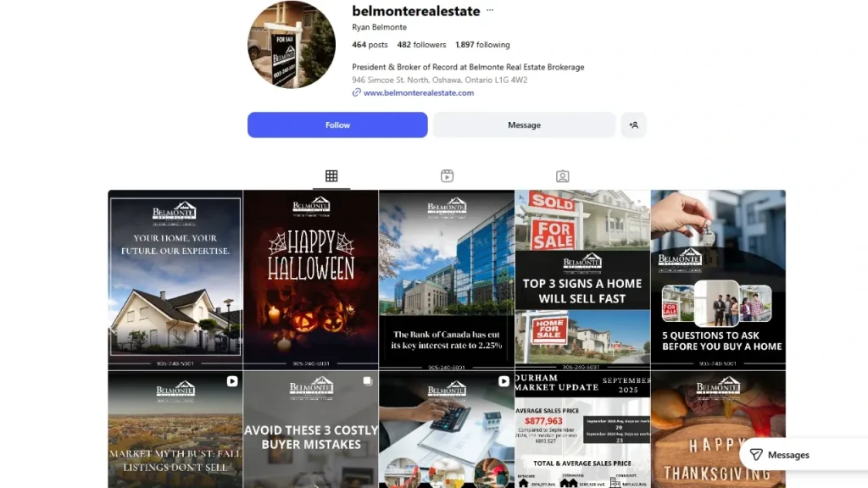
Task: Click the profile picture with For Sale sign
Action: click(x=291, y=45)
